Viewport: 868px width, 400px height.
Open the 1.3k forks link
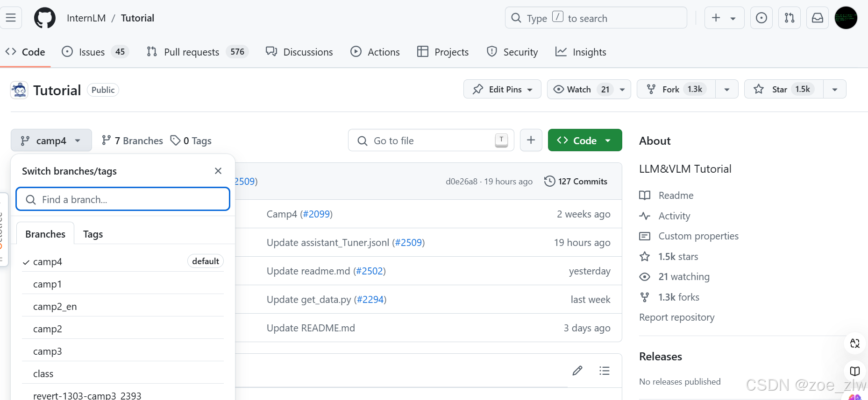(669, 297)
